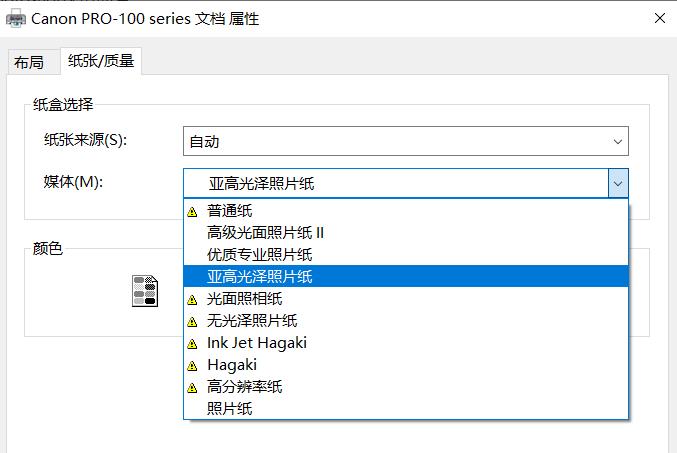Select Ink Jet Hagaki option
The image size is (677, 453).
pos(405,343)
